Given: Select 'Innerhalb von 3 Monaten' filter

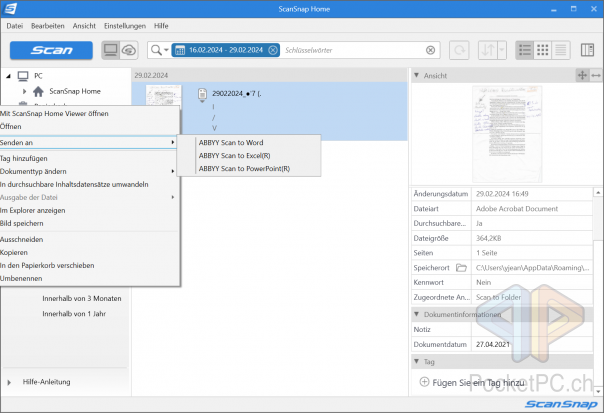Looking at the screenshot, I should tap(82, 299).
